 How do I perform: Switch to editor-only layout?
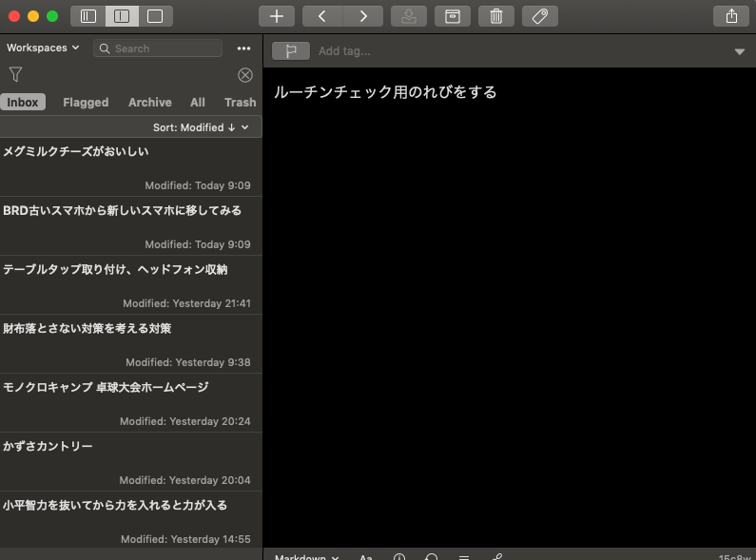tap(155, 16)
